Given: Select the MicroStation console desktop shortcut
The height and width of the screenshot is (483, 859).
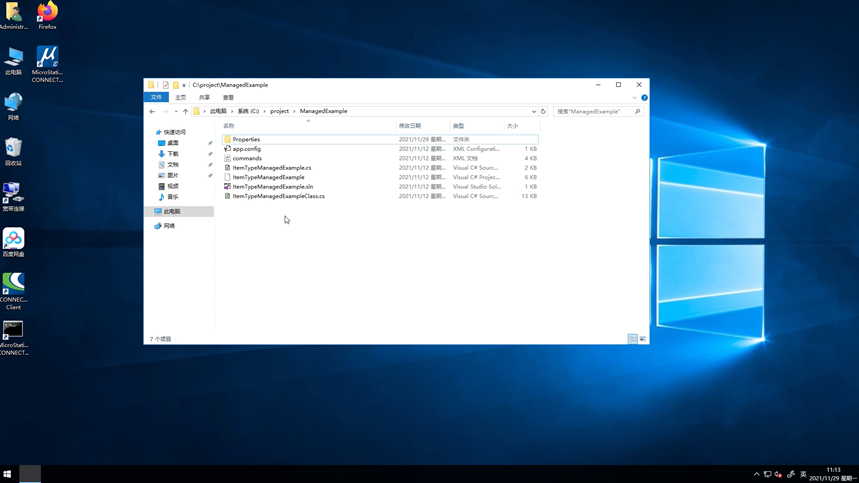Looking at the screenshot, I should click(x=13, y=338).
